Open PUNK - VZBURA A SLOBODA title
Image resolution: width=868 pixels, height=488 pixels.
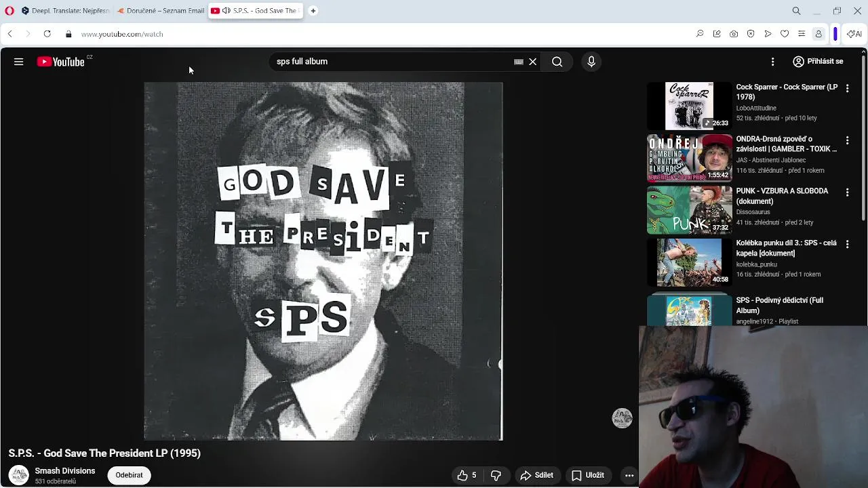click(782, 196)
